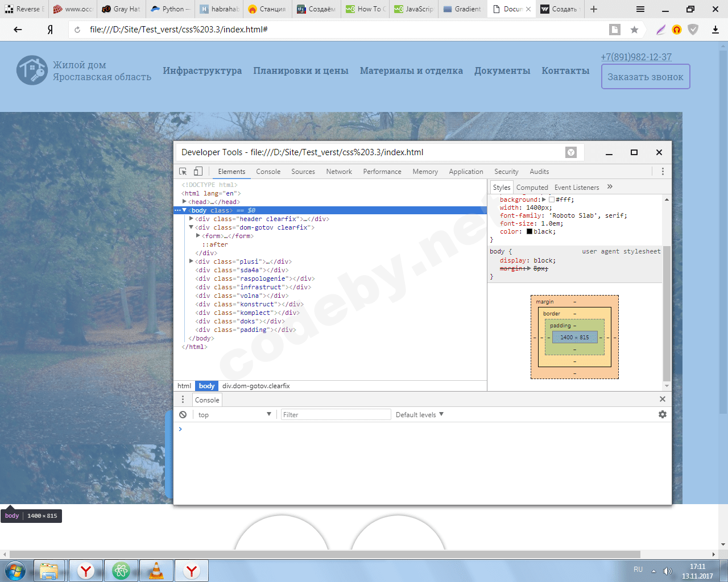The width and height of the screenshot is (728, 582).
Task: Click the console settings gear icon
Action: click(663, 414)
